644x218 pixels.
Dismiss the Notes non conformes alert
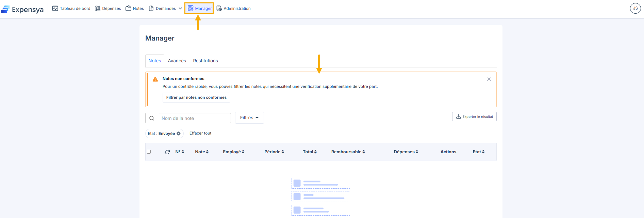[x=489, y=79]
